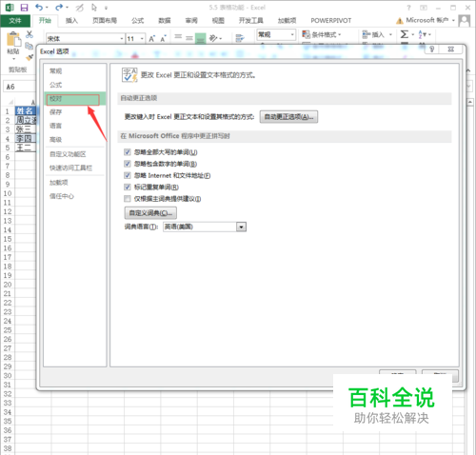Image resolution: width=476 pixels, height=455 pixels.
Task: Click the AutoSum sigma icon
Action: 405,34
